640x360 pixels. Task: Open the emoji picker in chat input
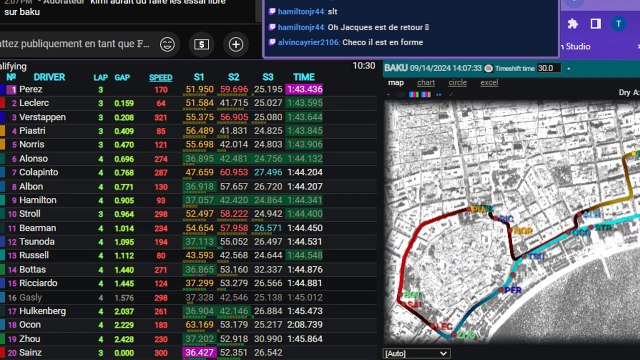pyautogui.click(x=167, y=44)
